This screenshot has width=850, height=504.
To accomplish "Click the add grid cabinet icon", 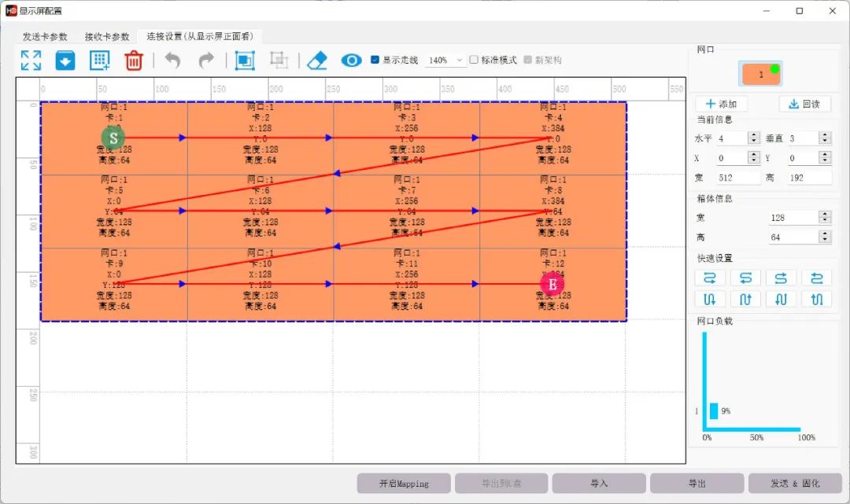I will (x=100, y=60).
